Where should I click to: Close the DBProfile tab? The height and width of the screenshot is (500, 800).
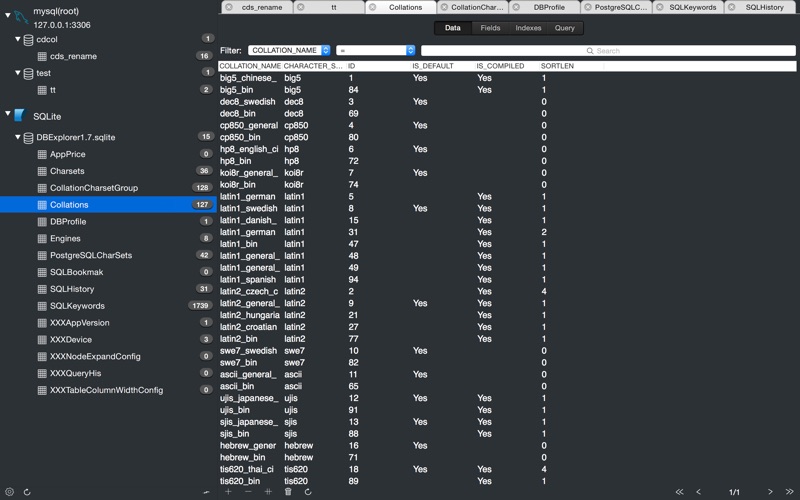516,7
